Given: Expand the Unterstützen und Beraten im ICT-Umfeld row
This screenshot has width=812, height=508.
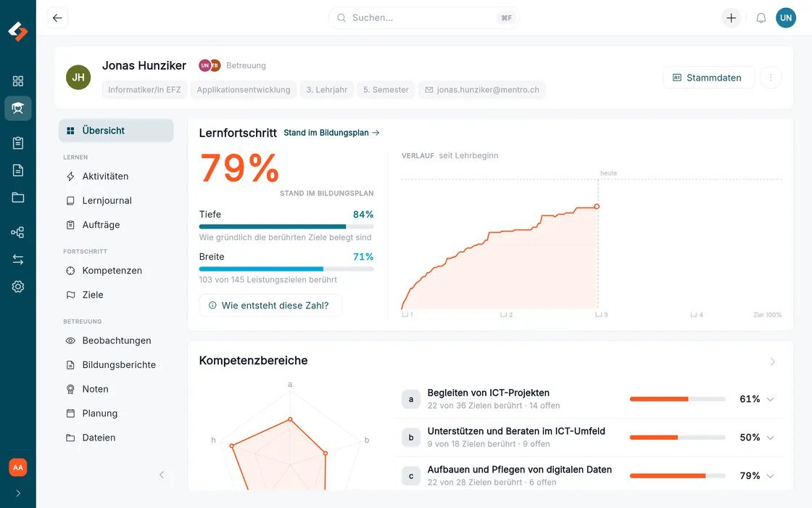Looking at the screenshot, I should tap(770, 438).
